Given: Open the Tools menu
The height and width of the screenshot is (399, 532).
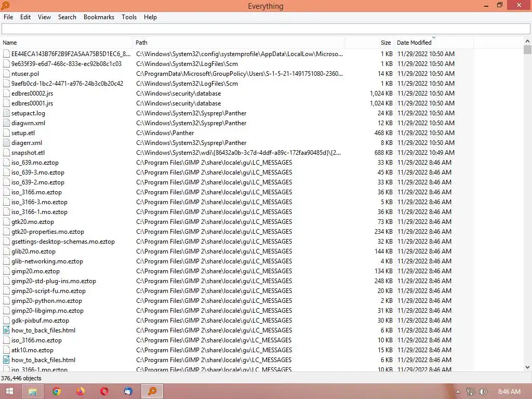Looking at the screenshot, I should coord(129,17).
